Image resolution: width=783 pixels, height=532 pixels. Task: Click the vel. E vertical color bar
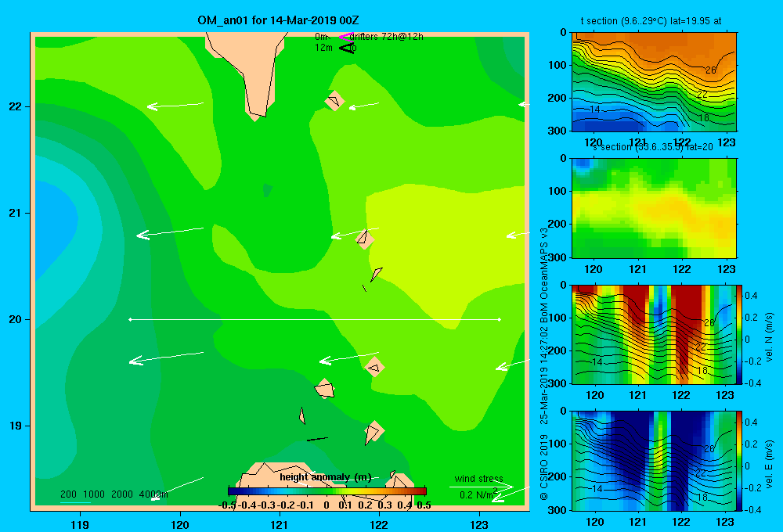740,461
